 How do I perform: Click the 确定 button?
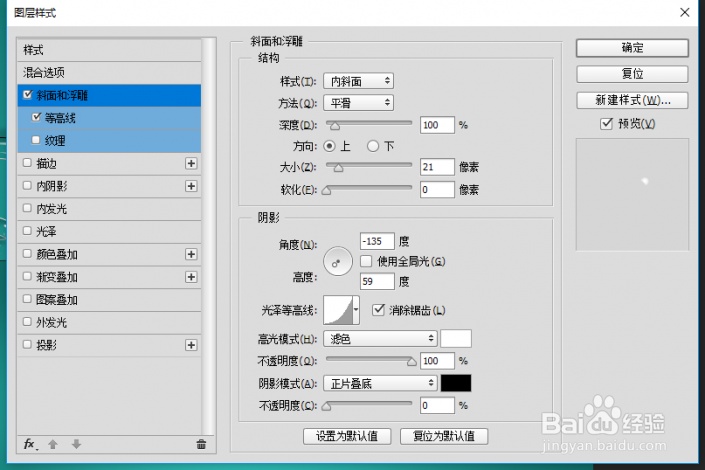click(632, 48)
